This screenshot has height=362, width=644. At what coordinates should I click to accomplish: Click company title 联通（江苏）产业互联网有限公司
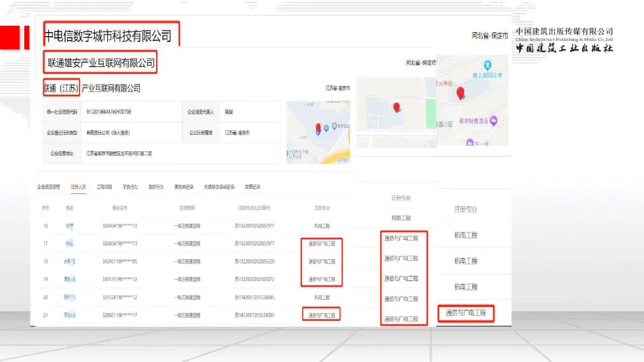92,88
